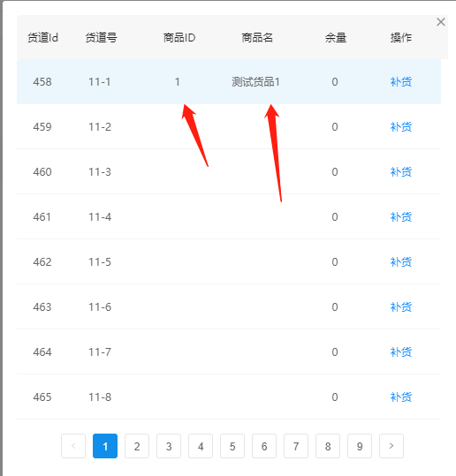Viewport: 456px width, 476px height.
Task: Select page 1 in pagination
Action: pyautogui.click(x=105, y=446)
